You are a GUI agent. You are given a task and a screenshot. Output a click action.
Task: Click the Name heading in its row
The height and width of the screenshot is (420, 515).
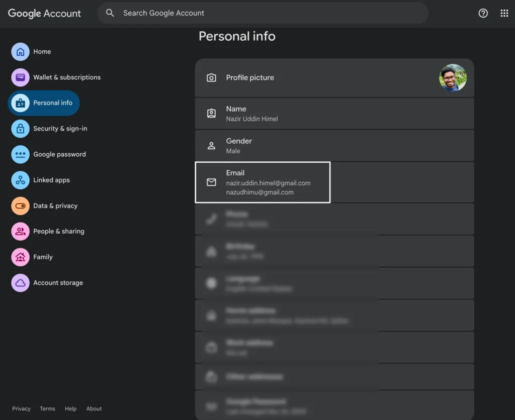236,109
